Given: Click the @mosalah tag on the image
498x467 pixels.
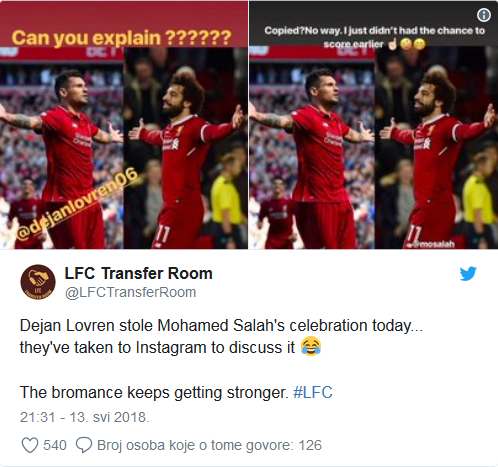Looking at the screenshot, I should [x=434, y=244].
